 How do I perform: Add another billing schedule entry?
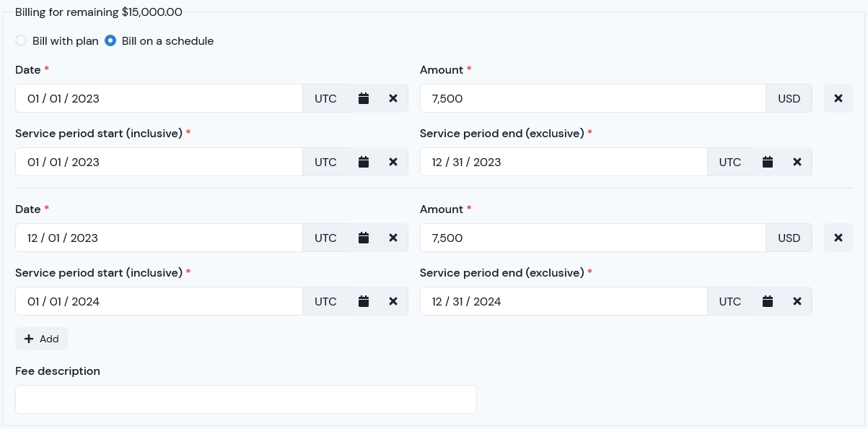41,339
